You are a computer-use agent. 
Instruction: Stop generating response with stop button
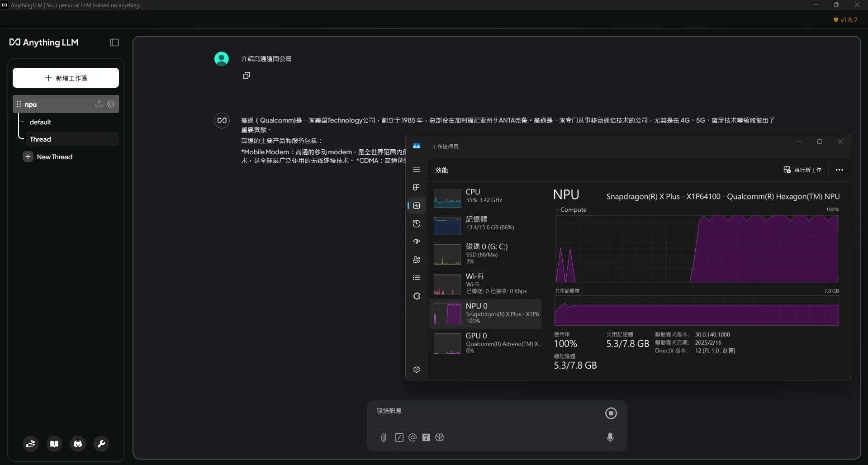pos(611,413)
